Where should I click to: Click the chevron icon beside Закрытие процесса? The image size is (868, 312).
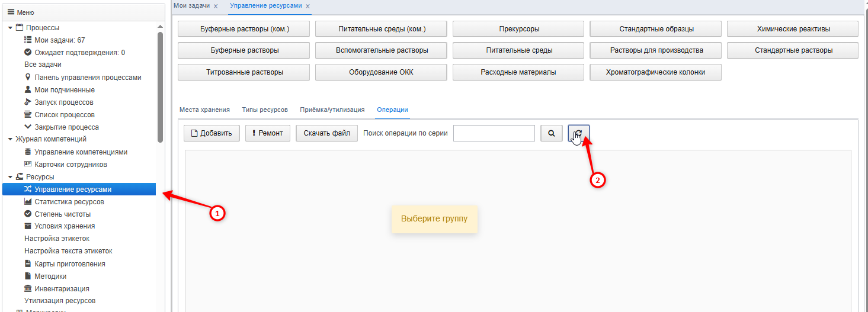28,127
